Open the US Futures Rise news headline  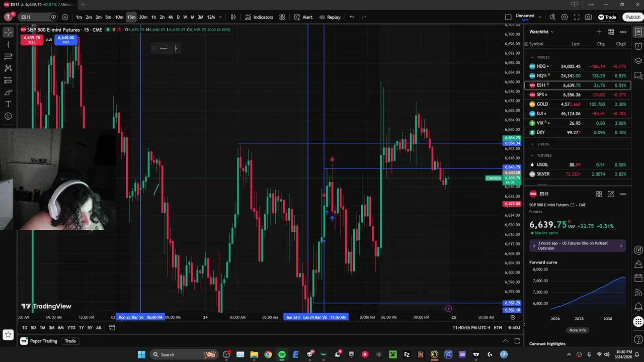point(578,246)
